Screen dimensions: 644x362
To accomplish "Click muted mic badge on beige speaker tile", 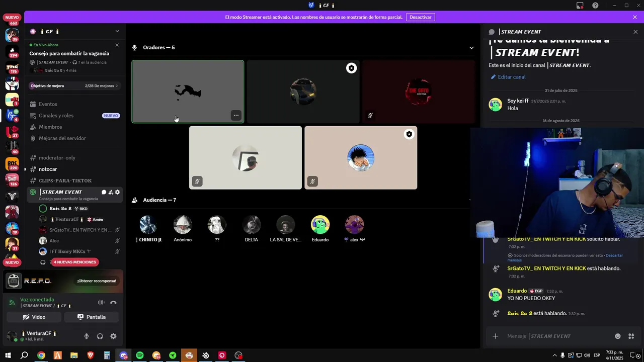I will pos(197,181).
